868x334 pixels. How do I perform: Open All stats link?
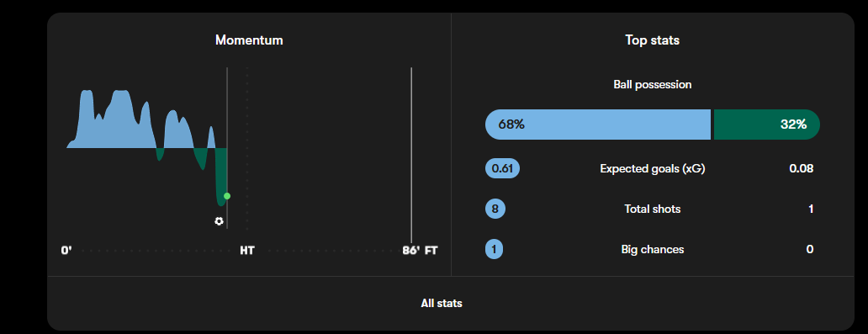coord(442,304)
